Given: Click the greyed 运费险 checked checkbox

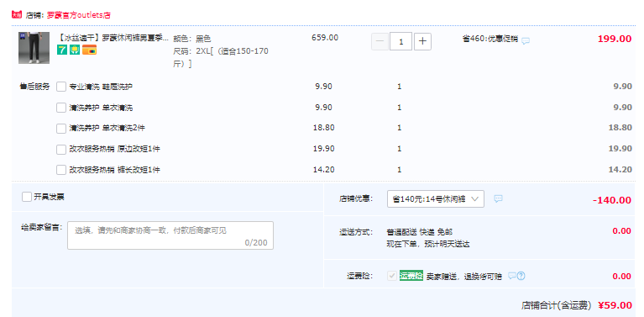Looking at the screenshot, I should coord(392,276).
